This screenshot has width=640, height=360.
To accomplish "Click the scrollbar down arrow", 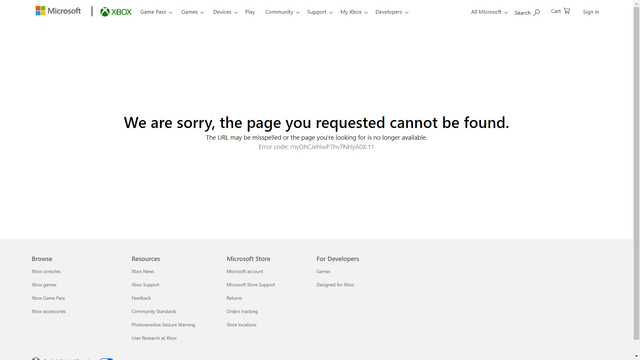I will (x=636, y=357).
